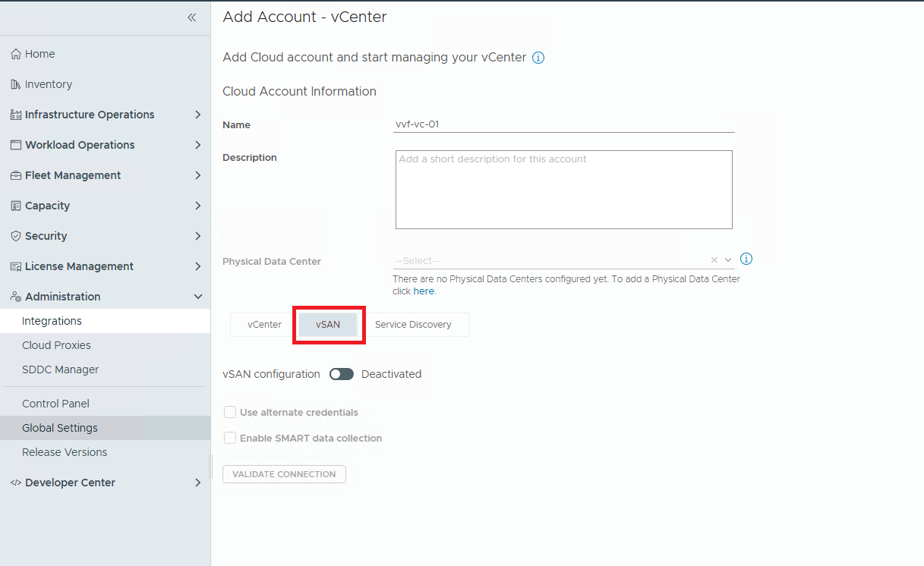Collapse the left navigation sidebar
924x566 pixels.
(192, 17)
